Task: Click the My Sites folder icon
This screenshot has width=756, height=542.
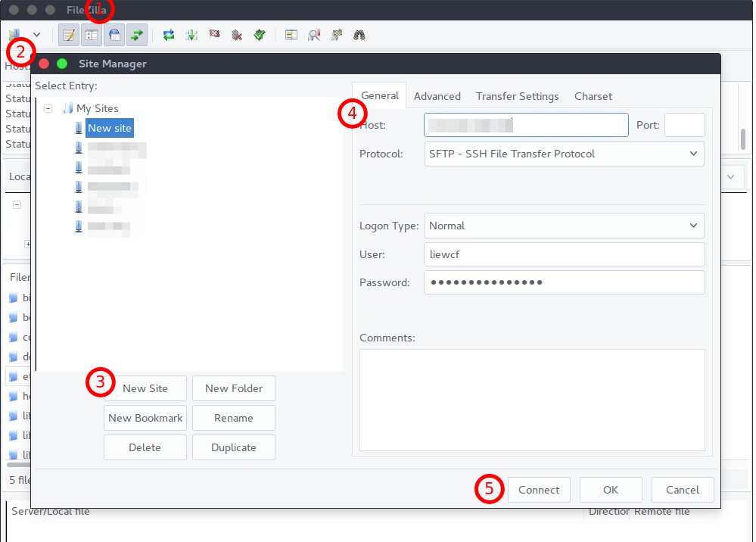Action: tap(68, 108)
